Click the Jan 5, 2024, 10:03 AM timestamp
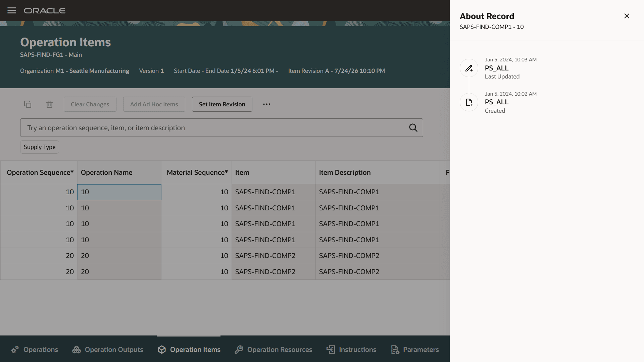The width and height of the screenshot is (644, 362). pyautogui.click(x=511, y=60)
